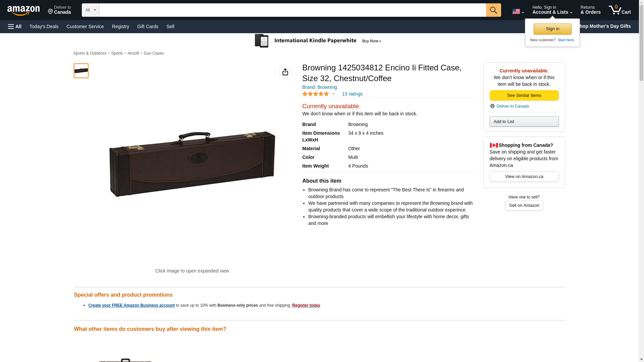644x362 pixels.
Task: Click the search magnifier button
Action: [x=493, y=10]
